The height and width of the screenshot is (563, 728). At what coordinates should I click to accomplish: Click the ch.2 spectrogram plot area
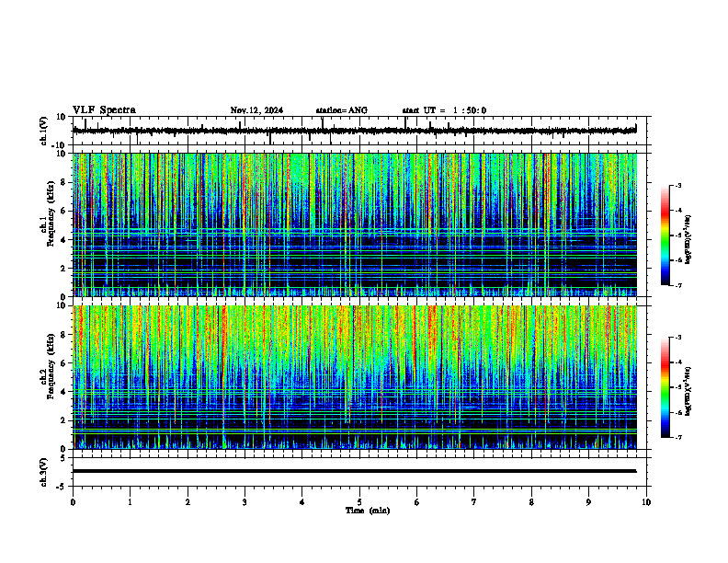tap(355, 377)
